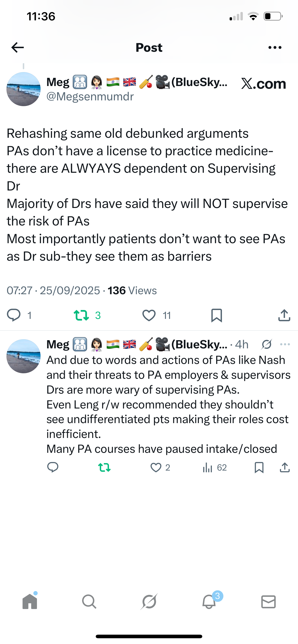This screenshot has width=298, height=644.
Task: Open the @Megsenmumdr handle link
Action: (x=90, y=97)
